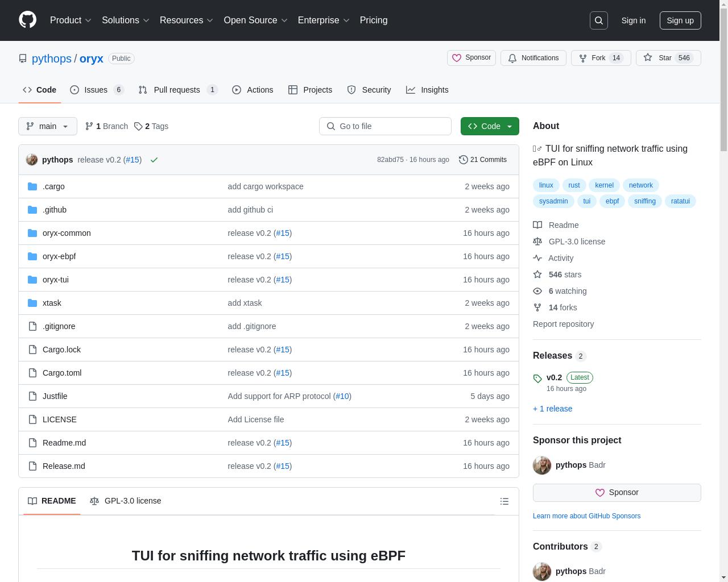Click the xtask folder icon
This screenshot has height=582, width=728.
click(x=32, y=303)
